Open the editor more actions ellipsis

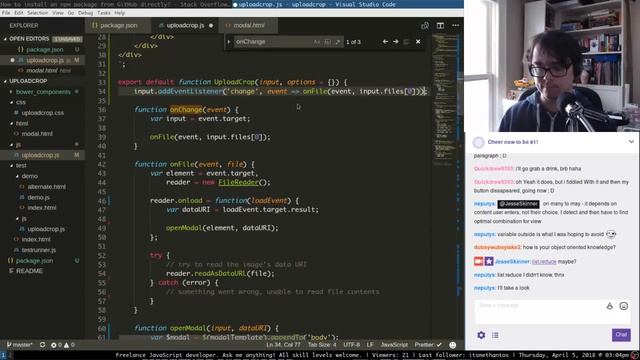456,26
